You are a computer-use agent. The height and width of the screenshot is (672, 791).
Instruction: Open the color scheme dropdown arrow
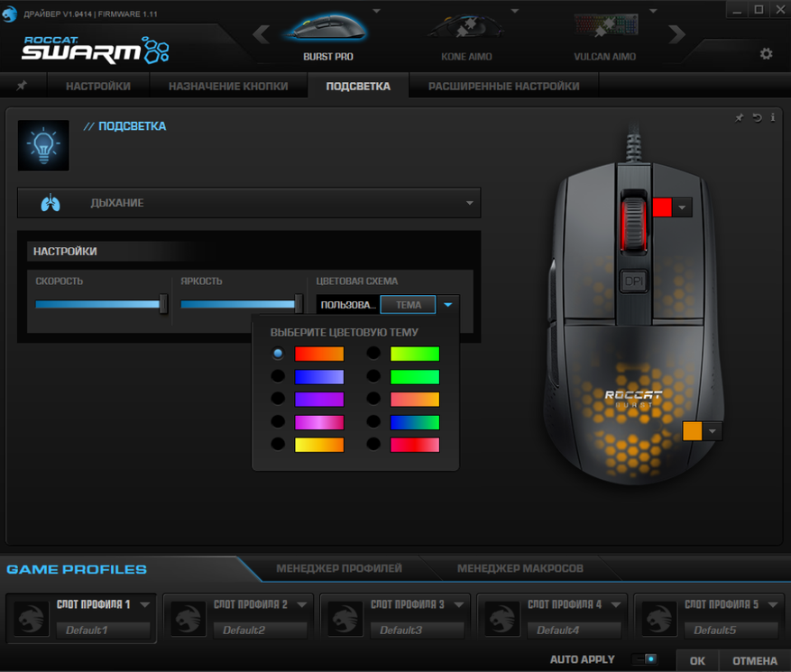tap(448, 305)
